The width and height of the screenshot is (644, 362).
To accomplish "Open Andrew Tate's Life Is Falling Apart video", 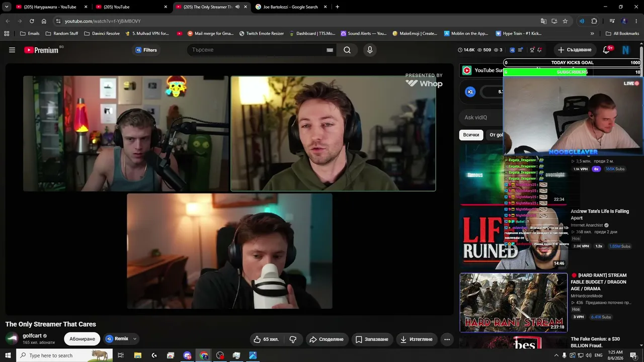I will click(x=600, y=215).
